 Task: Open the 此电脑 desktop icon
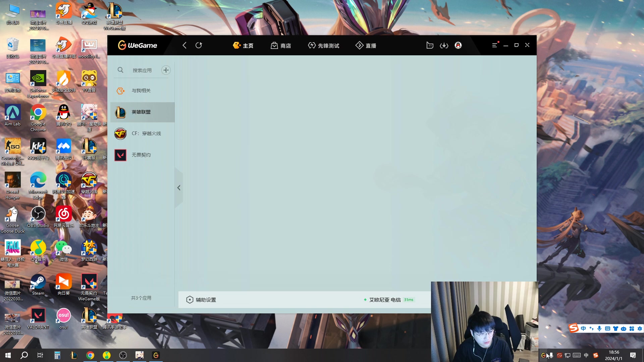13,14
